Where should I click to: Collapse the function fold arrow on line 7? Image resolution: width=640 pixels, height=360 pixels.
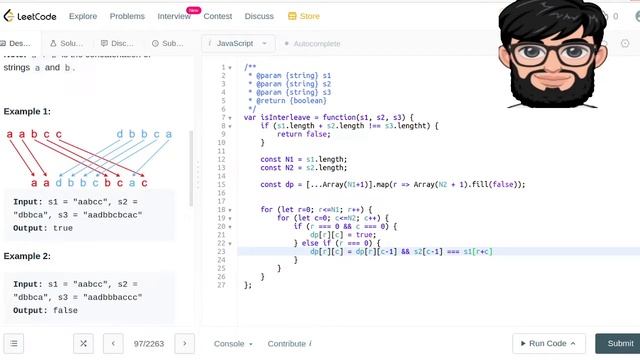click(230, 118)
